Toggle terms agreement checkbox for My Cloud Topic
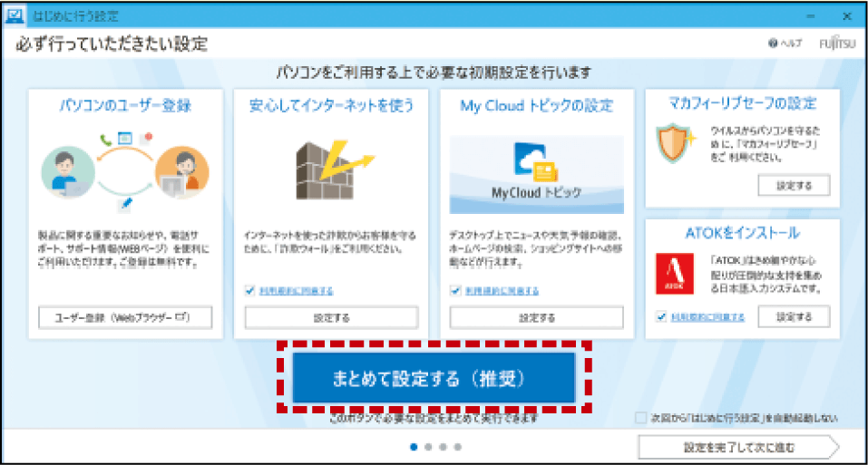 tap(456, 291)
